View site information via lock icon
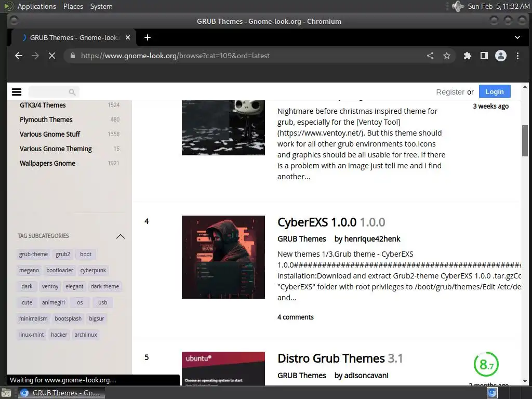532x399 pixels. tap(73, 56)
